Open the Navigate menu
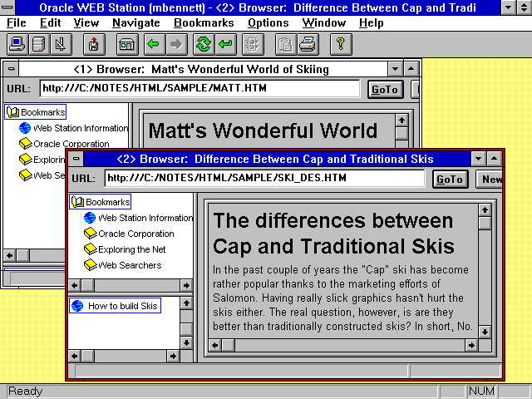The height and width of the screenshot is (399, 532). [x=136, y=22]
